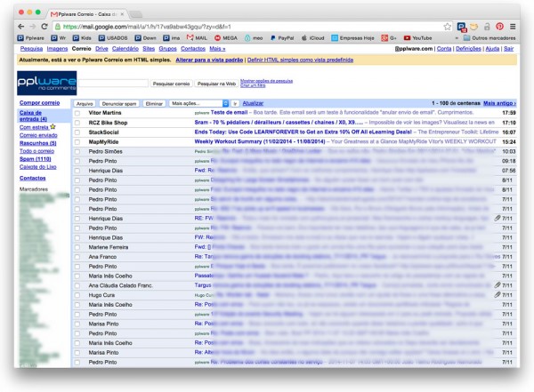Open the Chrome hamburger menu

[513, 27]
